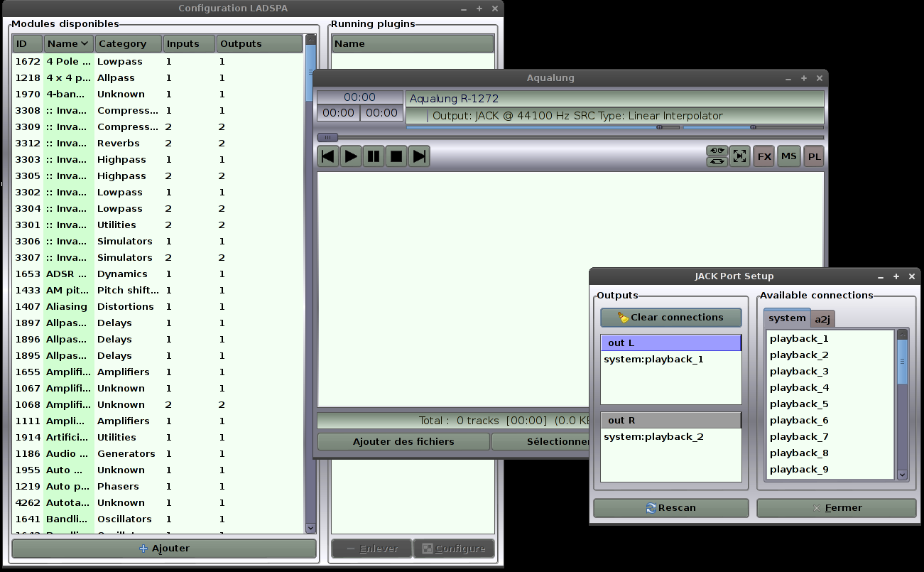This screenshot has height=572, width=924.
Task: Select module row with ID 1655
Action: coord(158,372)
